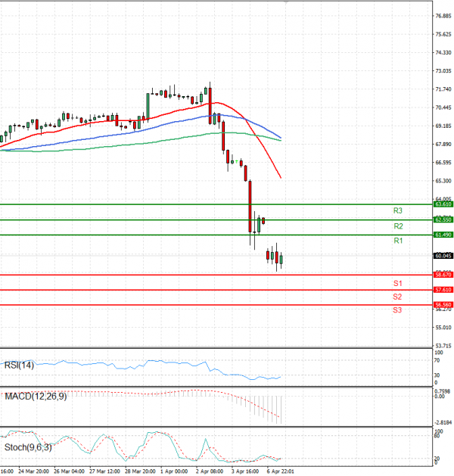Click the 76.885 price axis value

coord(443,16)
